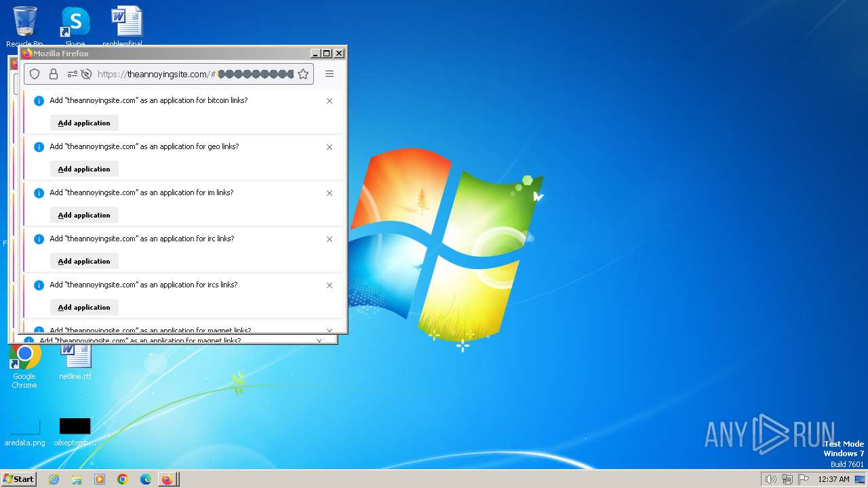The image size is (868, 488).
Task: Click the Mozilla Firefox title bar text
Action: click(x=61, y=54)
